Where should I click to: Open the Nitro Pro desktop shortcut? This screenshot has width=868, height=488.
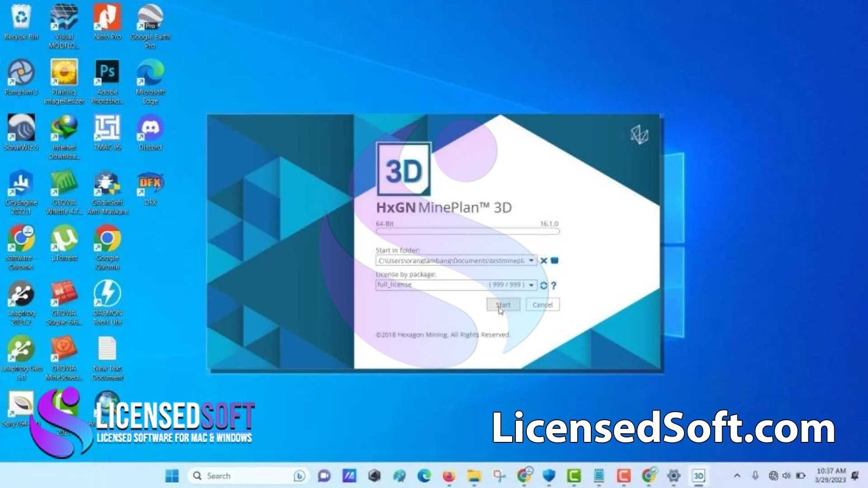pos(107,22)
